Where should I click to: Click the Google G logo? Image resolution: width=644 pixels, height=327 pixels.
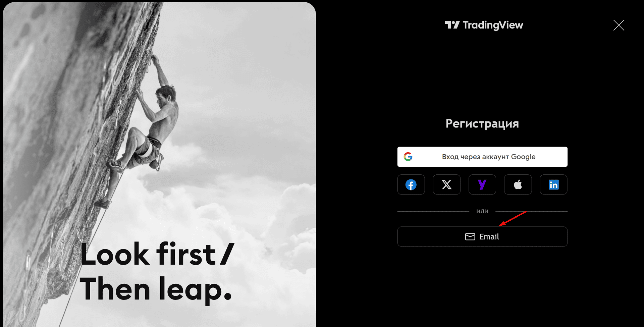(408, 157)
